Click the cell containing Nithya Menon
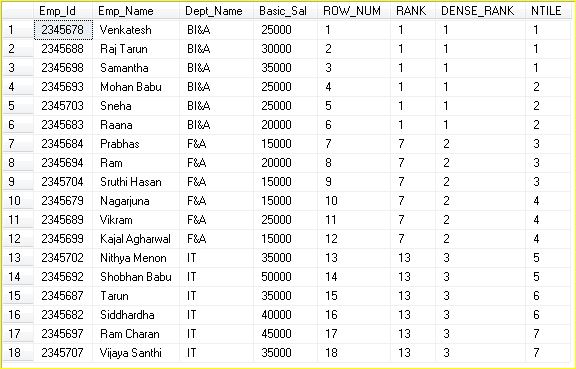This screenshot has width=576, height=369. 136,258
